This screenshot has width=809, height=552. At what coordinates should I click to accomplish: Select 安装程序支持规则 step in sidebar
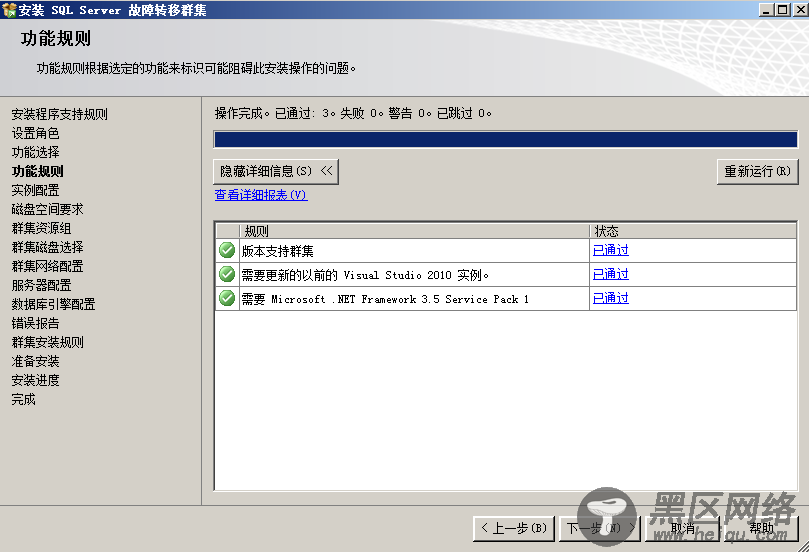[60, 114]
